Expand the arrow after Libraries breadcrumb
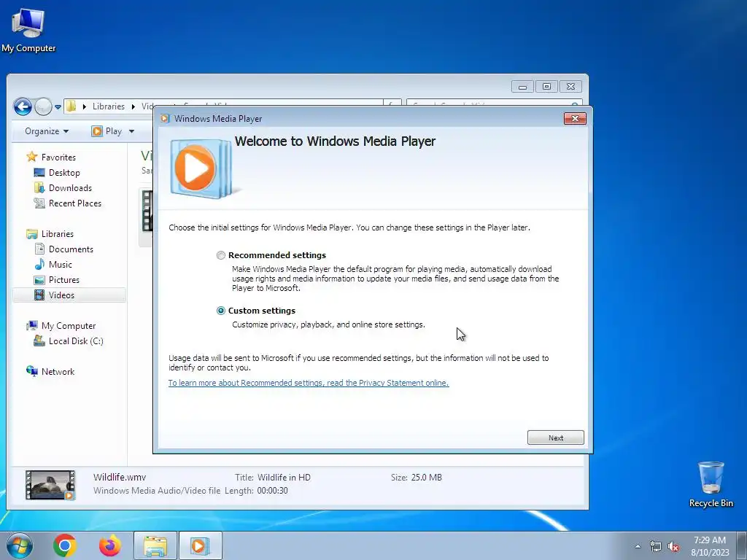The width and height of the screenshot is (747, 560). coord(133,106)
